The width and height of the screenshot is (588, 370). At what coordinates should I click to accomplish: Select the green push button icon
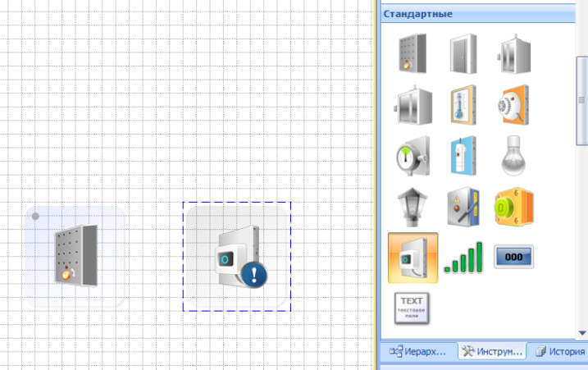click(513, 206)
